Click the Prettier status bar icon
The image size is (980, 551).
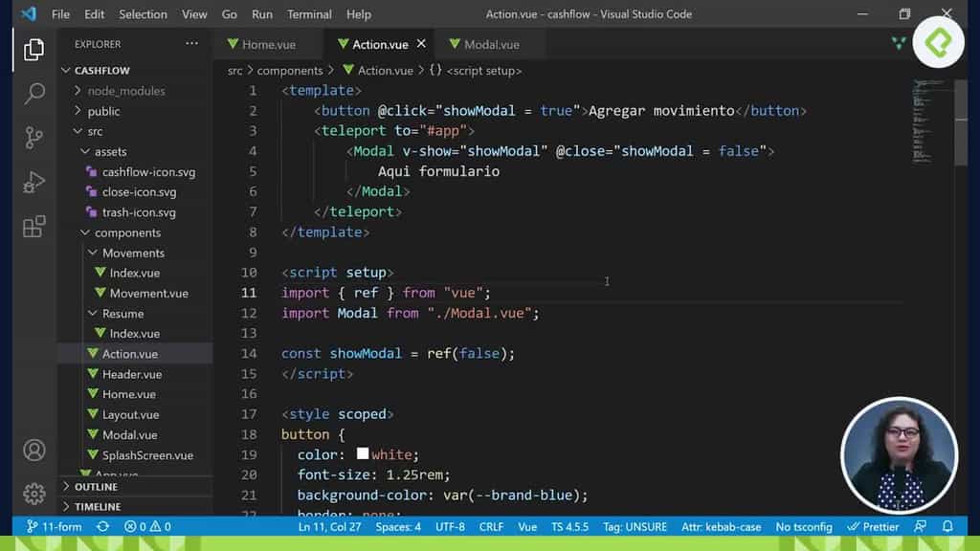874,526
